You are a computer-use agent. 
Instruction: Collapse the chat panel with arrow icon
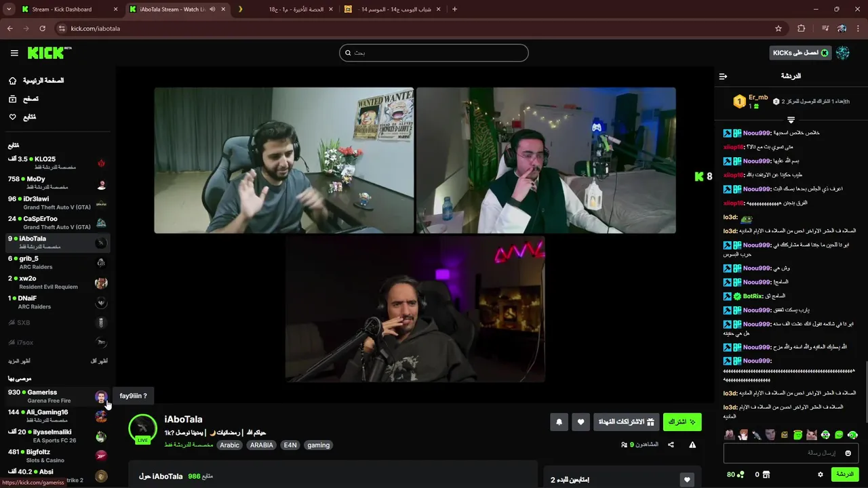point(723,76)
